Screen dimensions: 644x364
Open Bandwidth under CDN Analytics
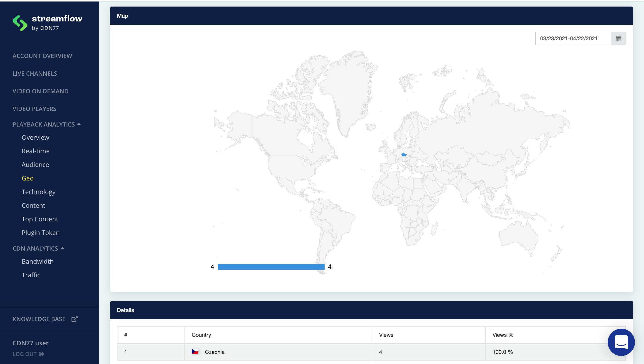(38, 261)
